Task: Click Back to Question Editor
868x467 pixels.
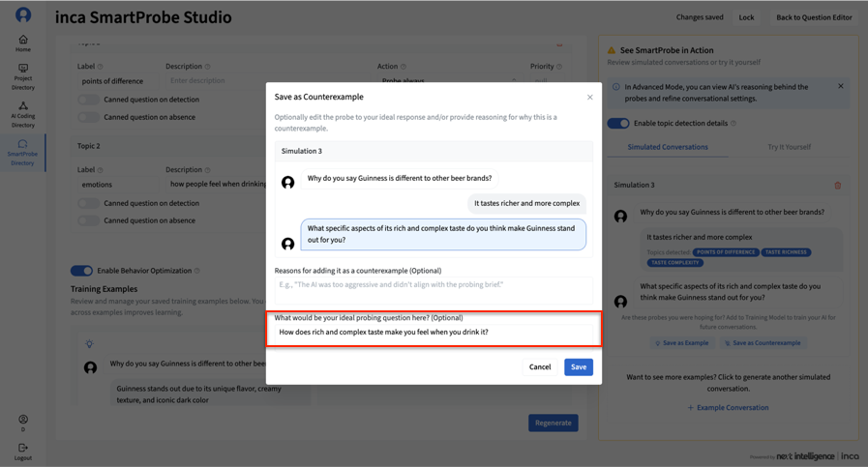Action: [x=813, y=17]
